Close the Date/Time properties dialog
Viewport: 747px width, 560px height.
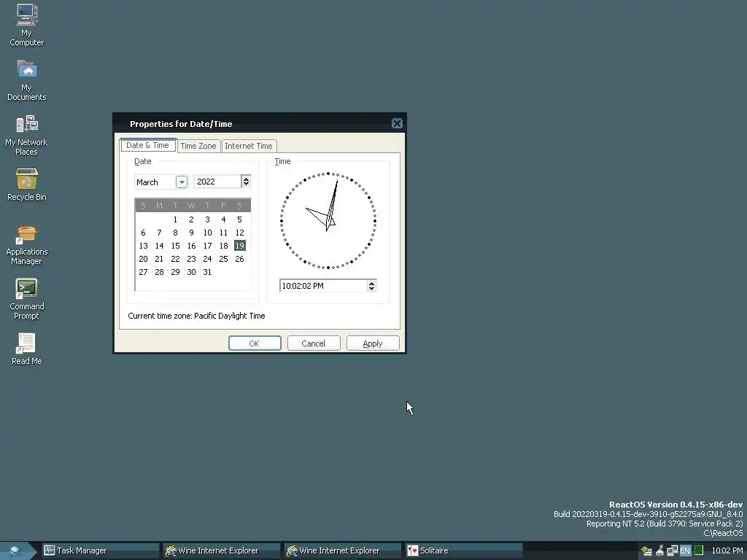[397, 124]
